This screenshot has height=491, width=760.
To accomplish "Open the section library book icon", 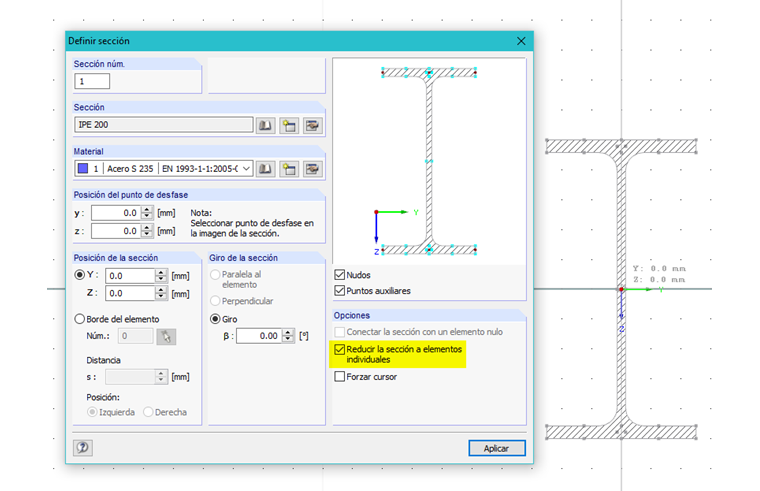I will [265, 126].
